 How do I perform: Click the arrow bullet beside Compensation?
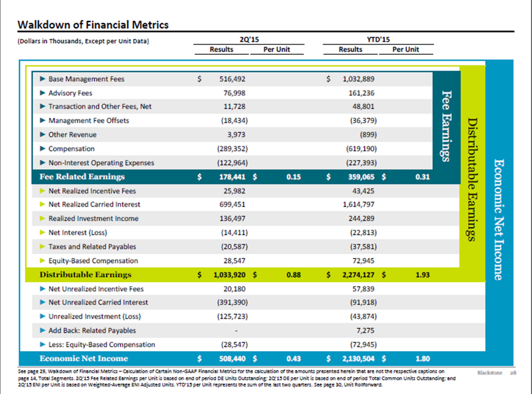[x=43, y=149]
